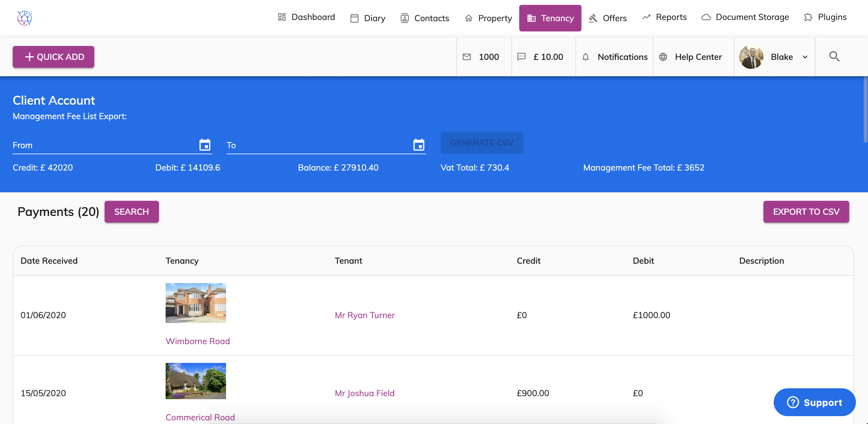
Task: Open the Reports menu item
Action: (x=664, y=17)
